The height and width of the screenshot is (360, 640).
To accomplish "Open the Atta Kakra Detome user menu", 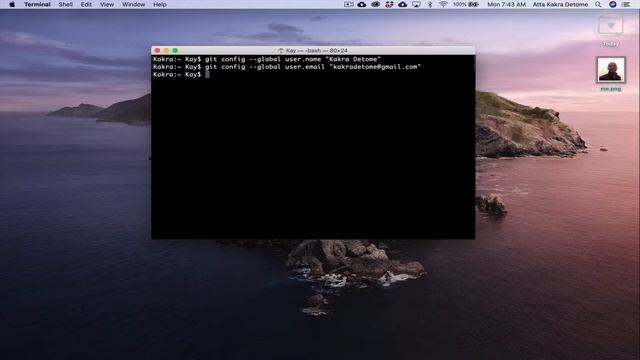I will coord(560,4).
